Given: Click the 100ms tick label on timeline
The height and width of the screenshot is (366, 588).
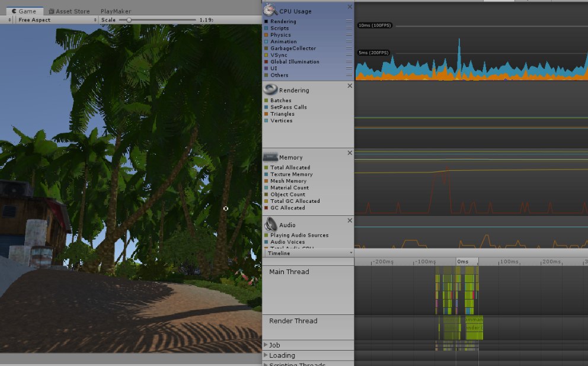Looking at the screenshot, I should coord(509,262).
